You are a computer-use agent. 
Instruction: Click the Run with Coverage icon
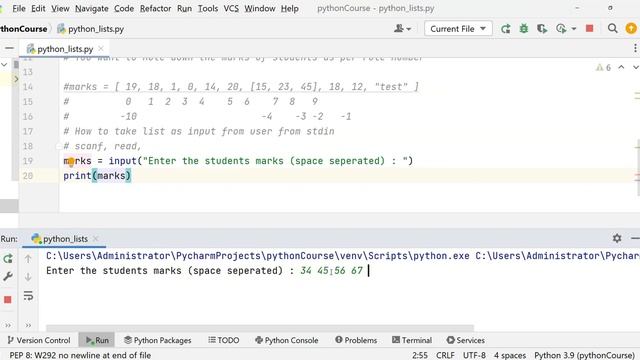(542, 29)
